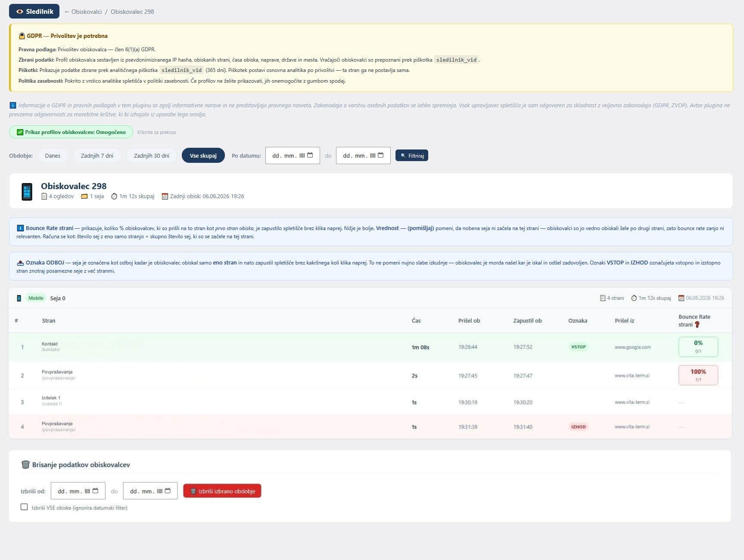Toggle 'Prikaz profilov obiskovalcev: Omogočeno' switch
This screenshot has width=744, height=560.
click(x=71, y=132)
